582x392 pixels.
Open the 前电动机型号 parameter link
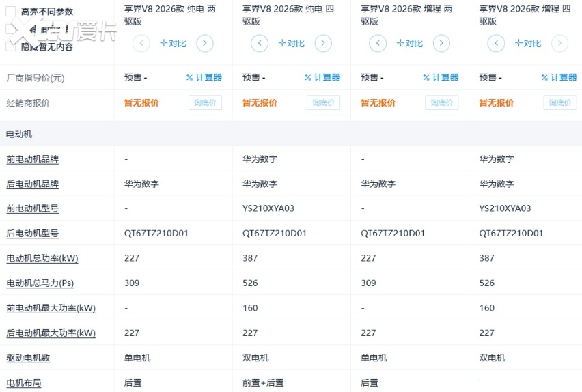tap(33, 208)
